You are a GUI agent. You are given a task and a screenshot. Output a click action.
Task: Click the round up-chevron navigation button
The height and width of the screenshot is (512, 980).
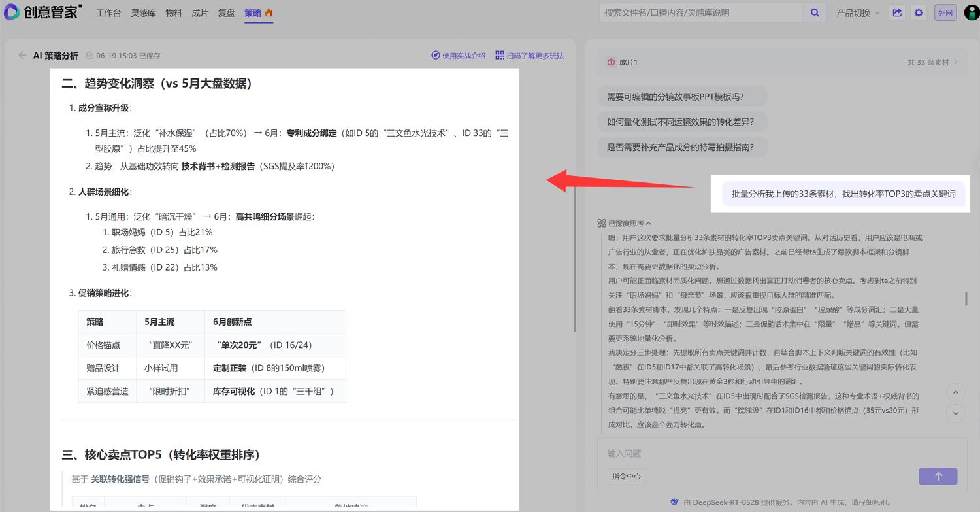[956, 392]
